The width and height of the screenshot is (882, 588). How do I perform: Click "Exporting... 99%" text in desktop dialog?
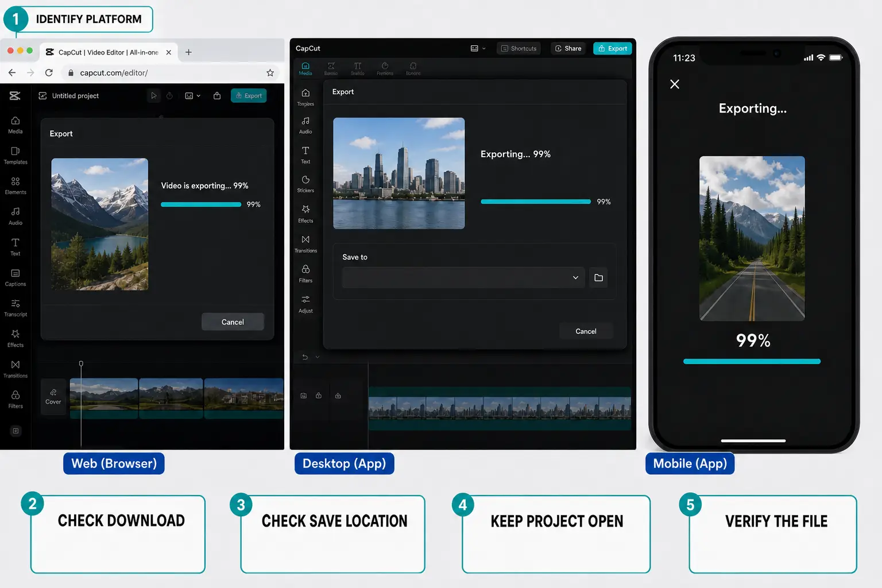coord(515,154)
